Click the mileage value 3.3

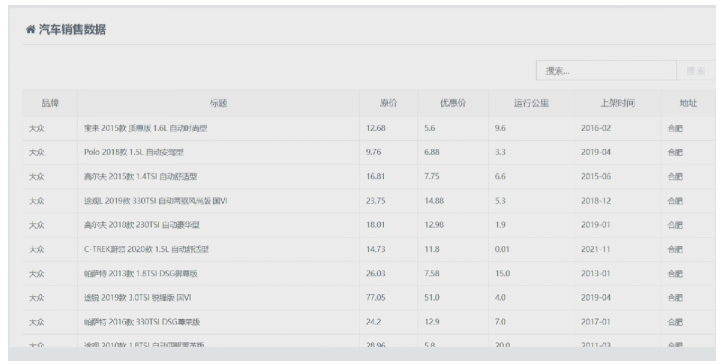point(500,152)
